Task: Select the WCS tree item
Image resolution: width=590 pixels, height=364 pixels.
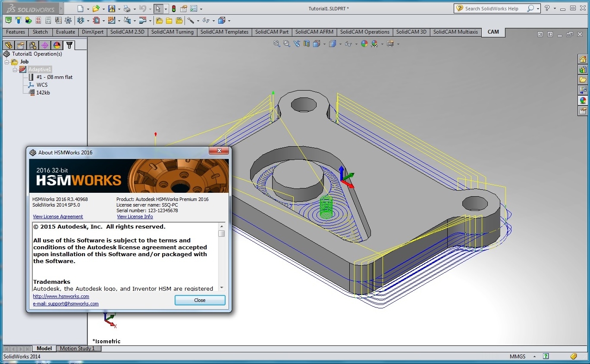Action: (42, 85)
